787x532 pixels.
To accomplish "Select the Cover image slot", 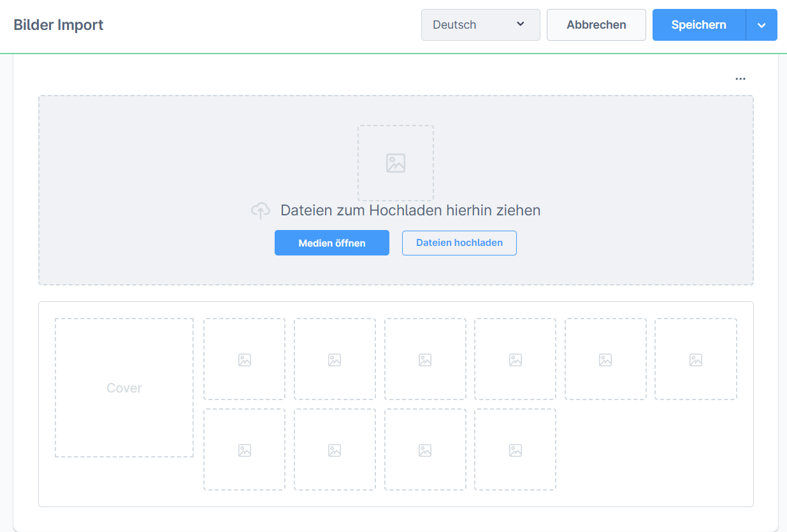I will coord(124,387).
